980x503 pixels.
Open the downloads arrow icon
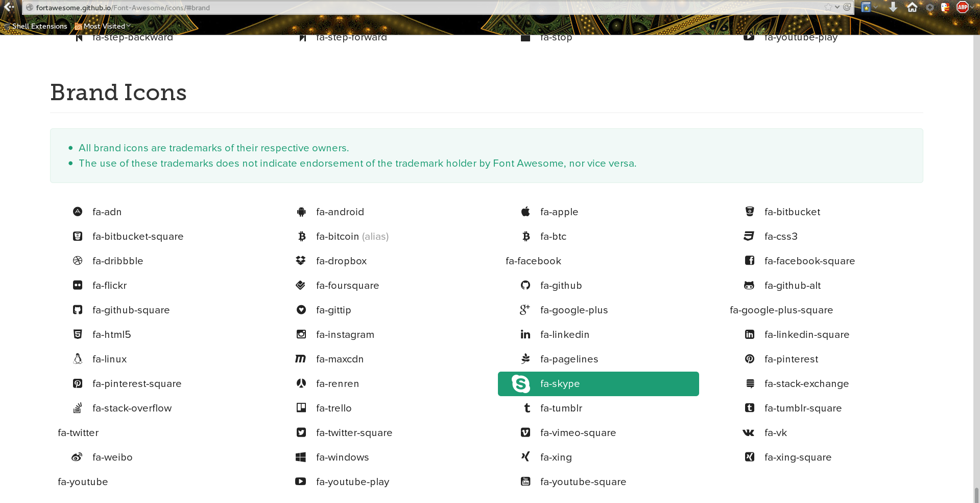tap(893, 7)
